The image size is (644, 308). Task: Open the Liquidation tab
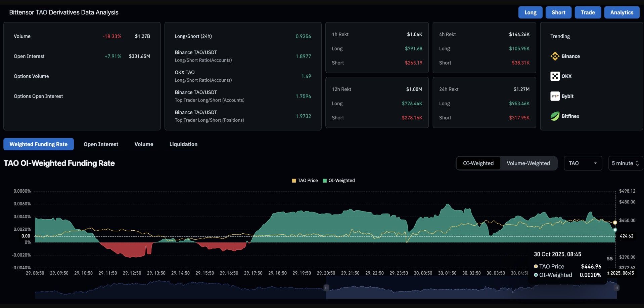coord(183,144)
